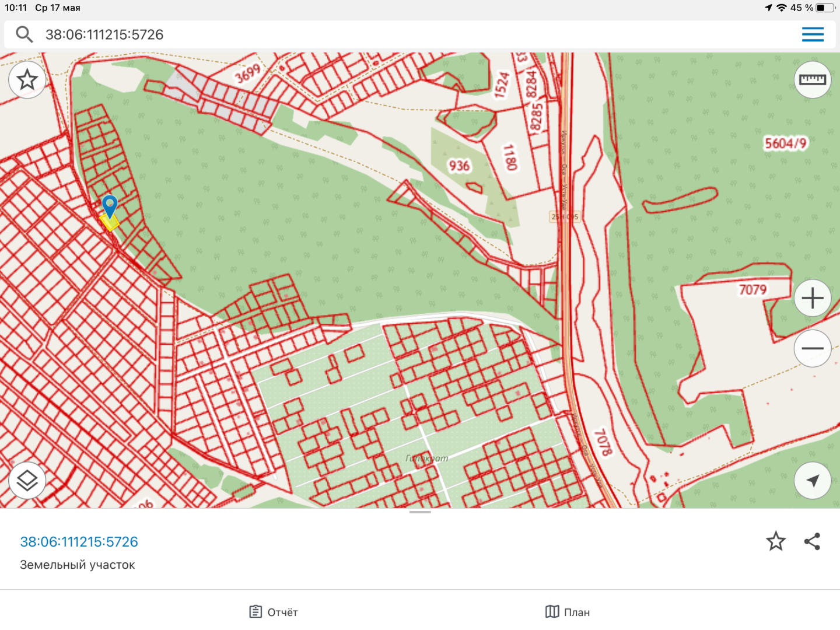Open the map layers selector
Viewport: 840px width, 630px height.
pyautogui.click(x=27, y=480)
